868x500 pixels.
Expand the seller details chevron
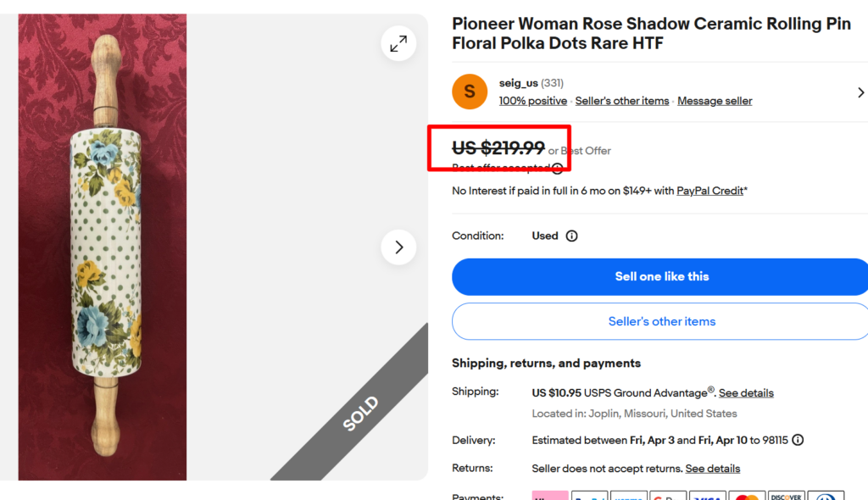[861, 92]
